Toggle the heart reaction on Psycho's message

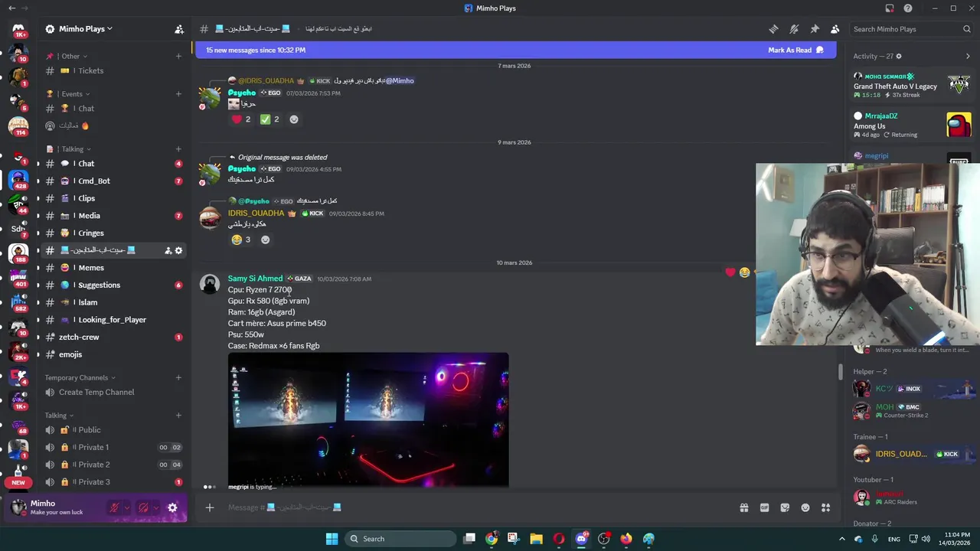pyautogui.click(x=242, y=119)
